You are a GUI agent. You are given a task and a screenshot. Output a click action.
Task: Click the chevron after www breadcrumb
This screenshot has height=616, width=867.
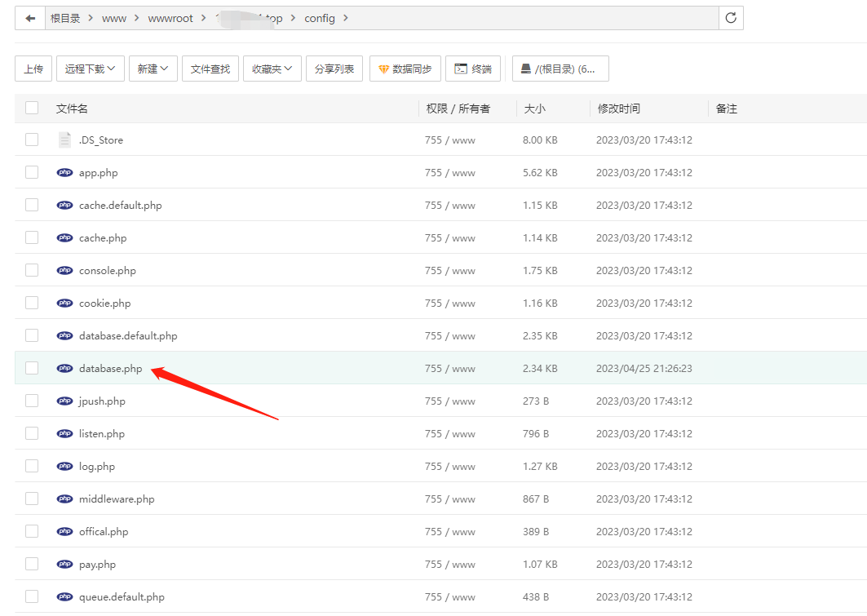[136, 18]
